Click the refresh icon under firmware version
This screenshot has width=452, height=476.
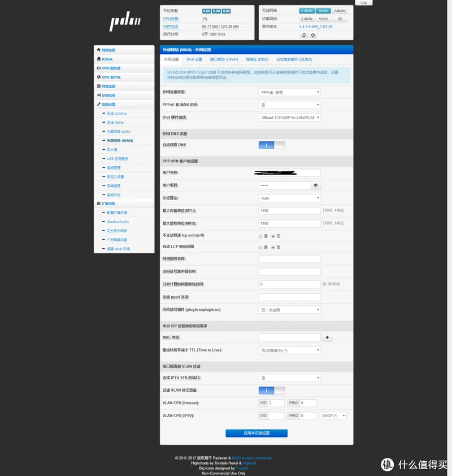pos(303,35)
